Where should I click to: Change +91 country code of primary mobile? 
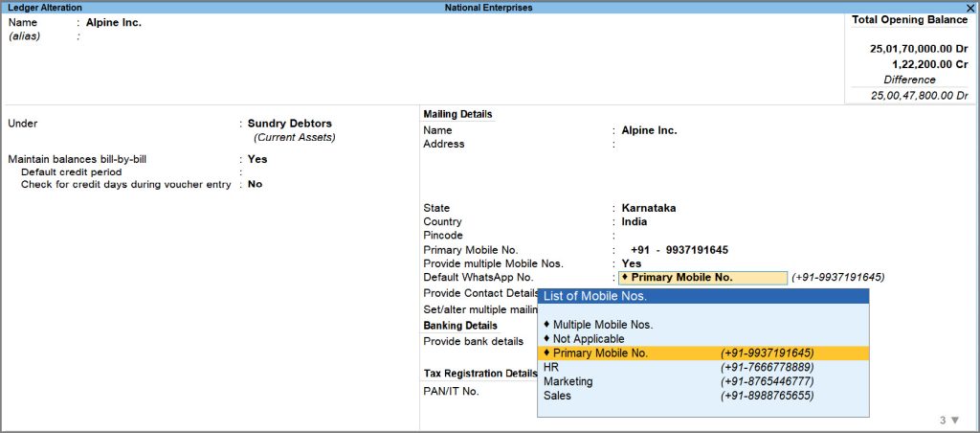coord(640,250)
